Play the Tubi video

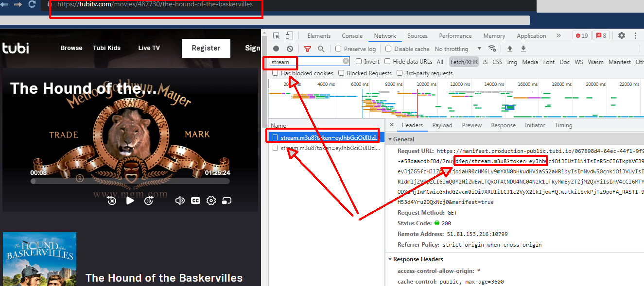(130, 200)
